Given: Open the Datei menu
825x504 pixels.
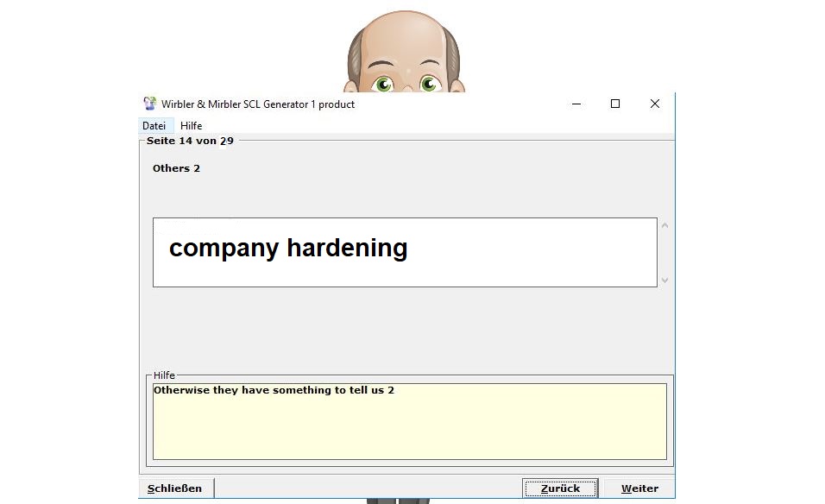Looking at the screenshot, I should (x=154, y=126).
